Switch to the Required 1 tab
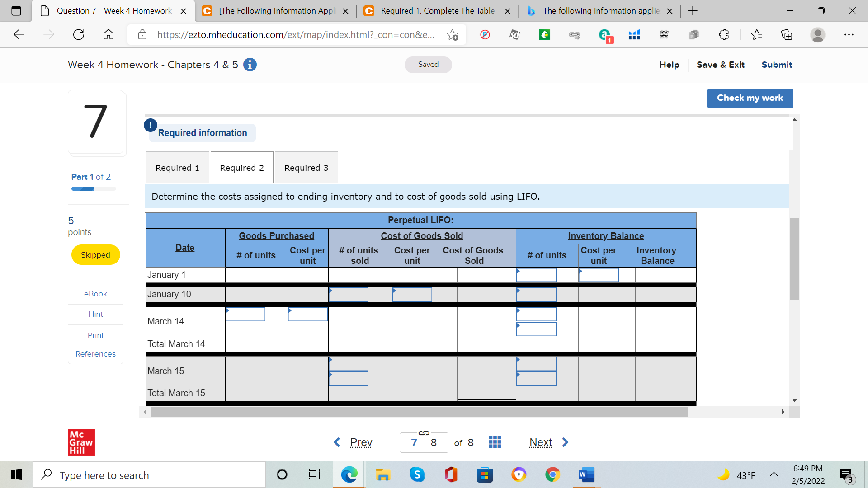The image size is (868, 488). coord(177,168)
